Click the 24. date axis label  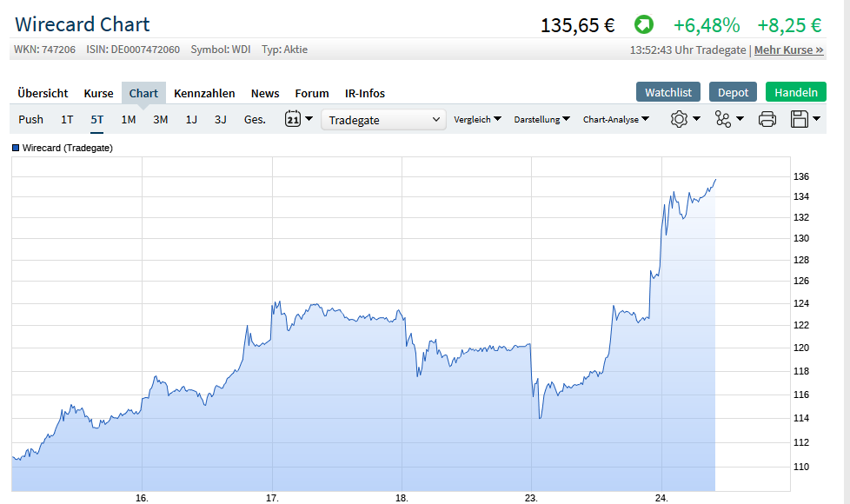[661, 498]
